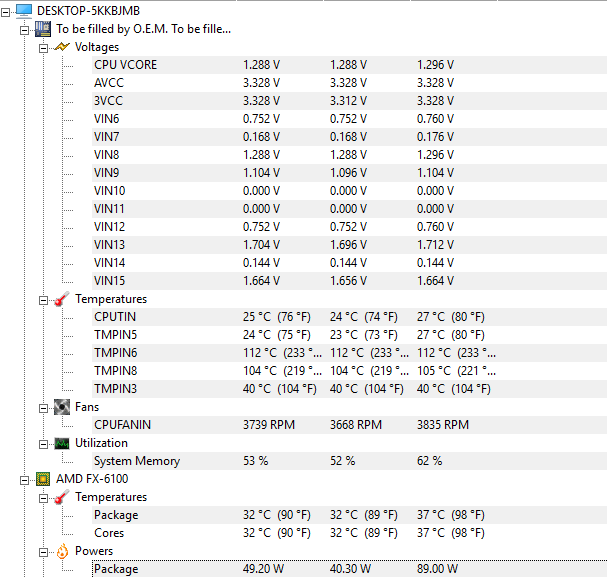The width and height of the screenshot is (607, 577).
Task: Click the Utilization graph icon
Action: pos(62,443)
